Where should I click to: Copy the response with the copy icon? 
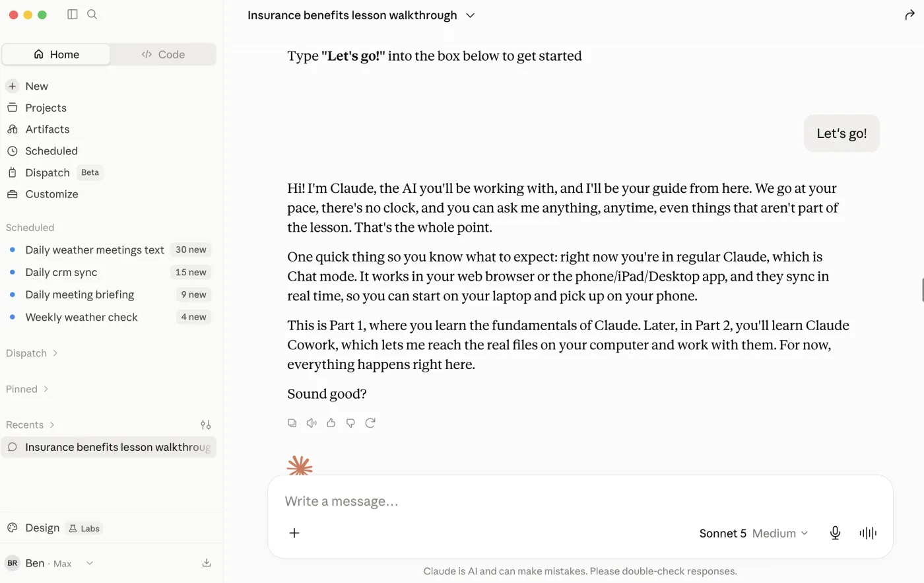[x=292, y=423]
